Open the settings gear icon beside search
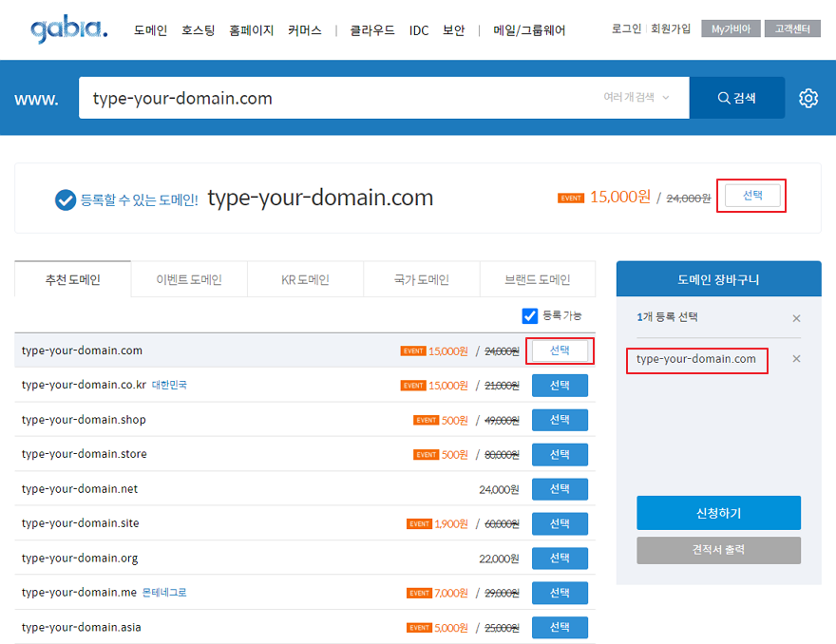836x644 pixels. (808, 98)
